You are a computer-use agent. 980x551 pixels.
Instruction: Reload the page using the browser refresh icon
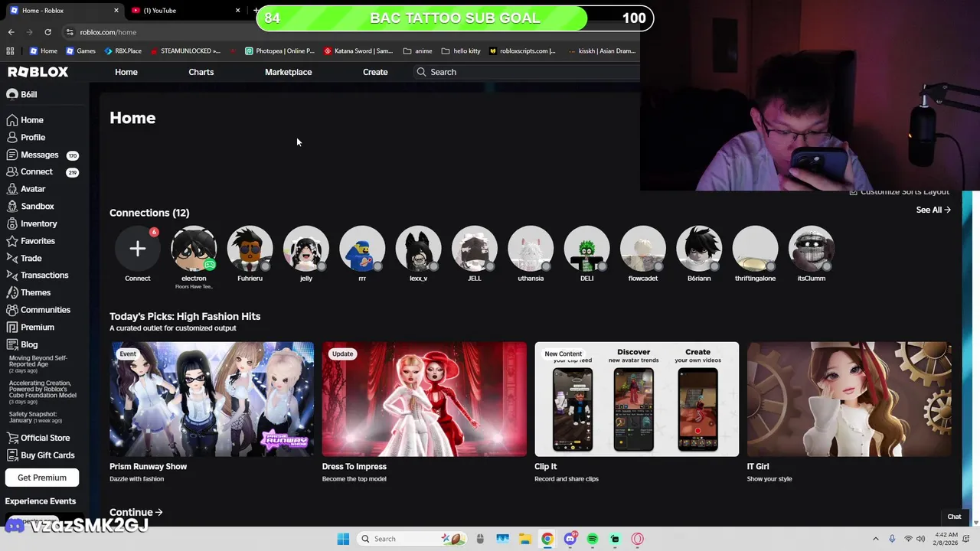click(x=47, y=32)
